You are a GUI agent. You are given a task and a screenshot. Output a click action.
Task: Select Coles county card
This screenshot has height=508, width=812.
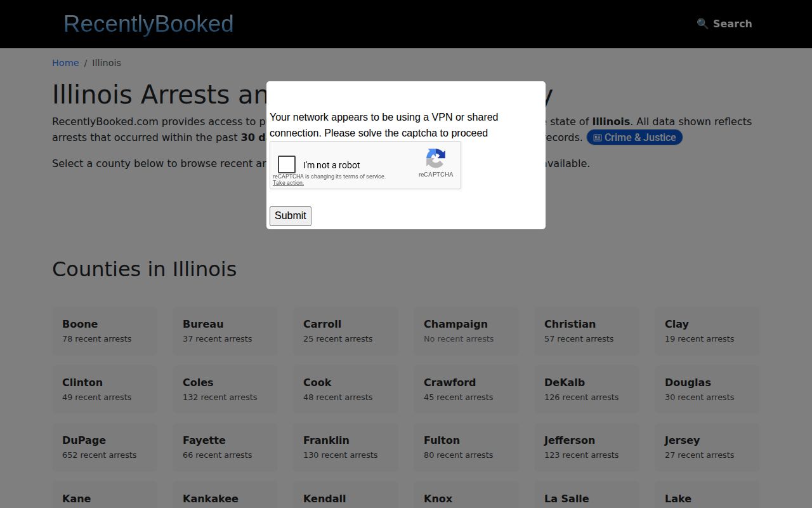225,389
